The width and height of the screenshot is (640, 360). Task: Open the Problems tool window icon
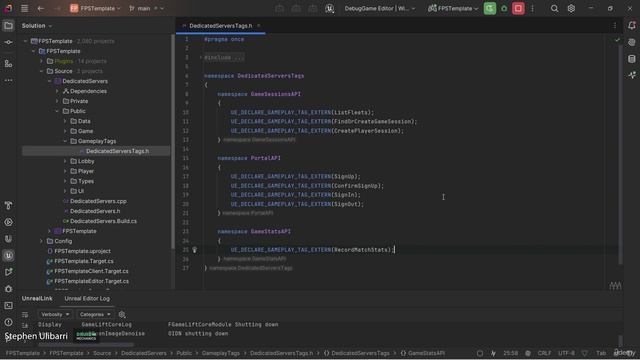8,322
